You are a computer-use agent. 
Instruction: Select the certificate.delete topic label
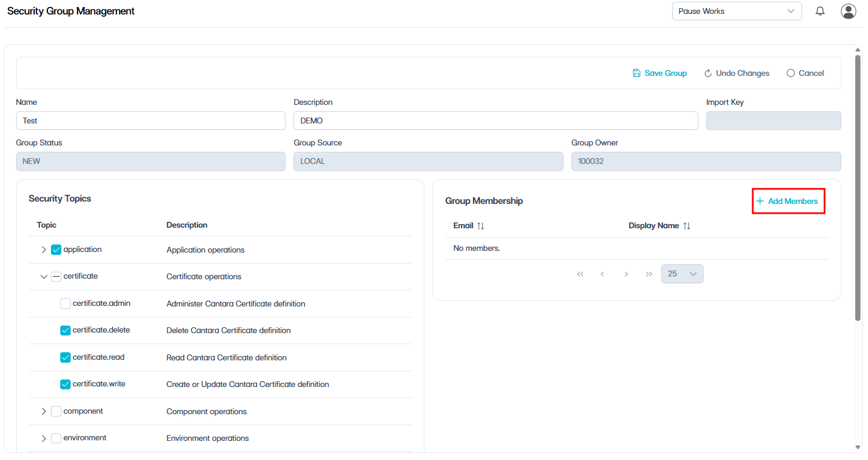tap(101, 330)
